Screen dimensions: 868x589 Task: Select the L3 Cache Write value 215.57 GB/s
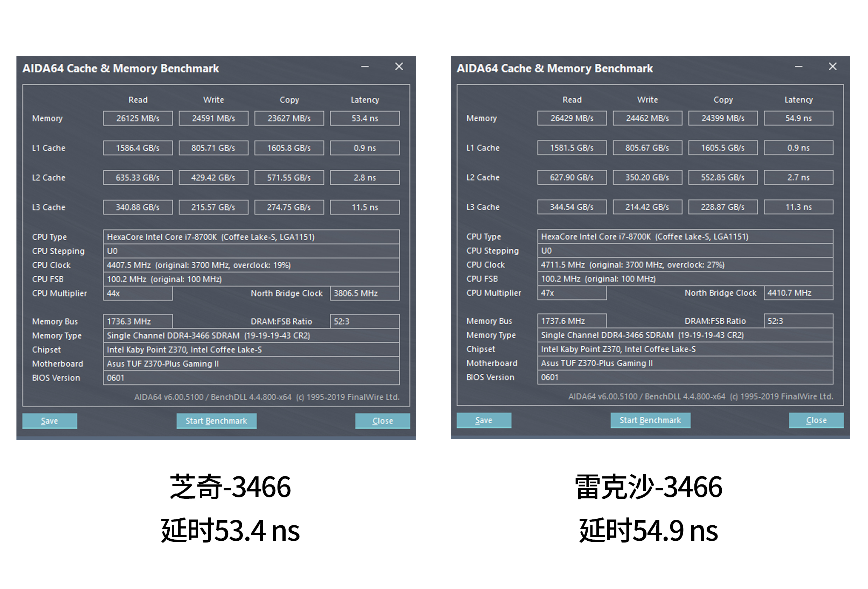coord(213,207)
